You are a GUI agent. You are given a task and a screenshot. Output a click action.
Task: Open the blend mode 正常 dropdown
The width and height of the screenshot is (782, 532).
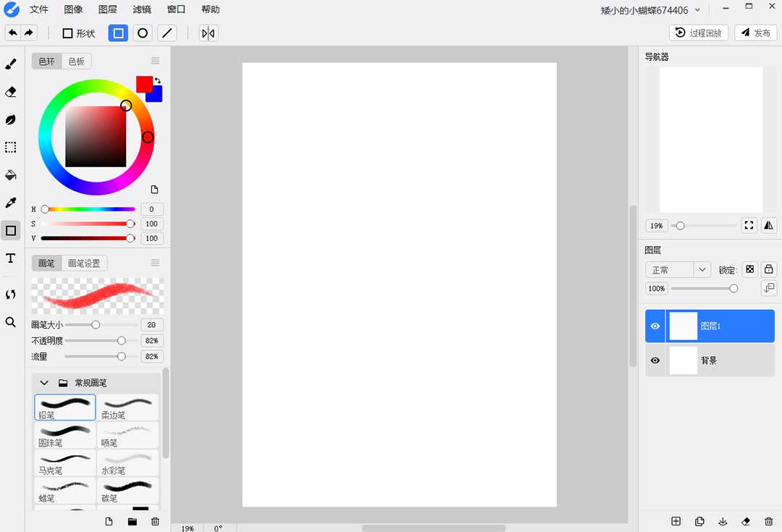click(678, 270)
